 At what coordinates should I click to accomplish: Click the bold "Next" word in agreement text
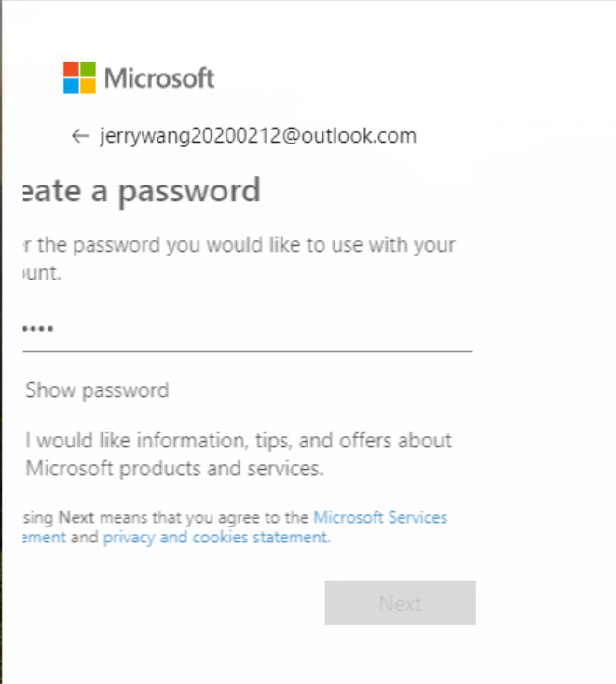pos(76,517)
